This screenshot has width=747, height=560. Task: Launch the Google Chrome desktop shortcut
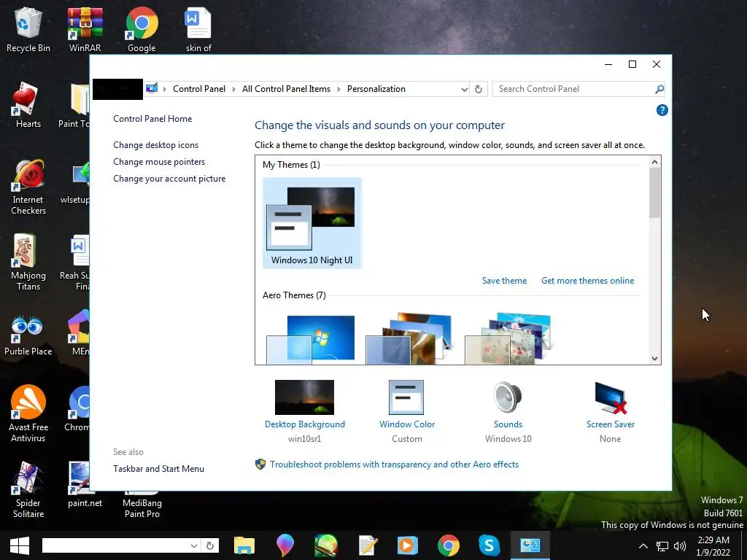(x=142, y=29)
